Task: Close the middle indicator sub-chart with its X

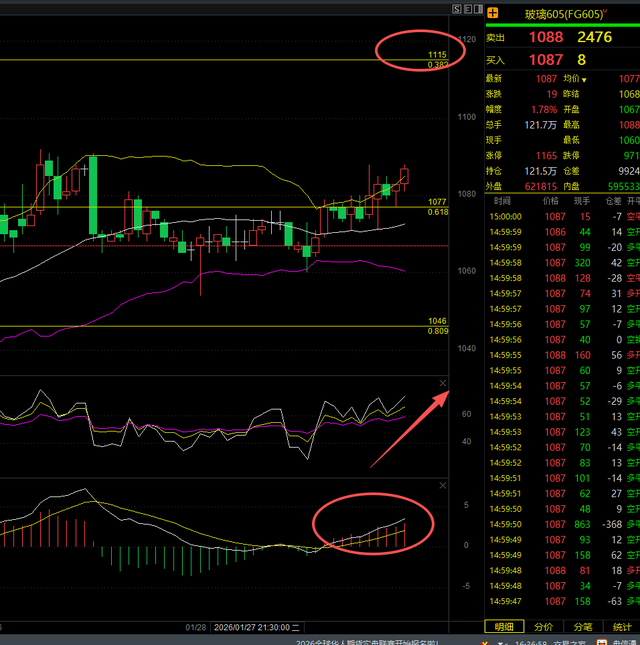Action: pos(443,383)
